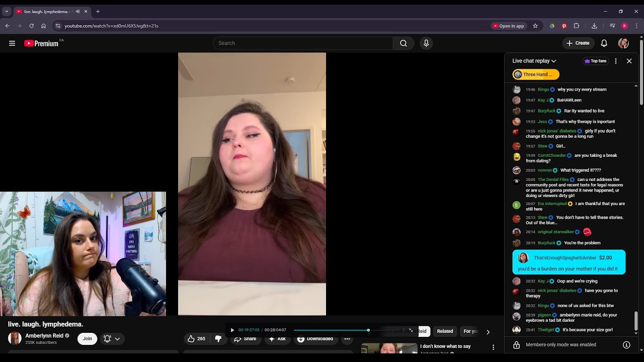Open the $2.00 super chat from That'sEnoughSpaghettiAmber

569,262
